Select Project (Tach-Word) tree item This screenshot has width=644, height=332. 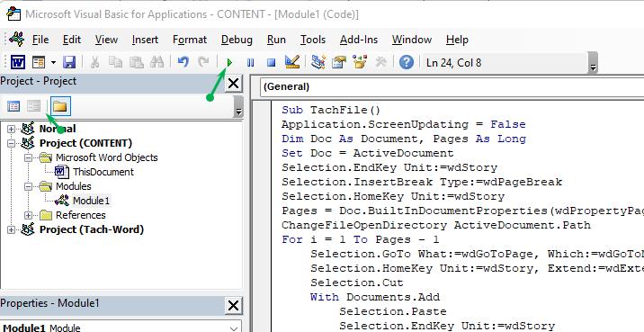[92, 229]
